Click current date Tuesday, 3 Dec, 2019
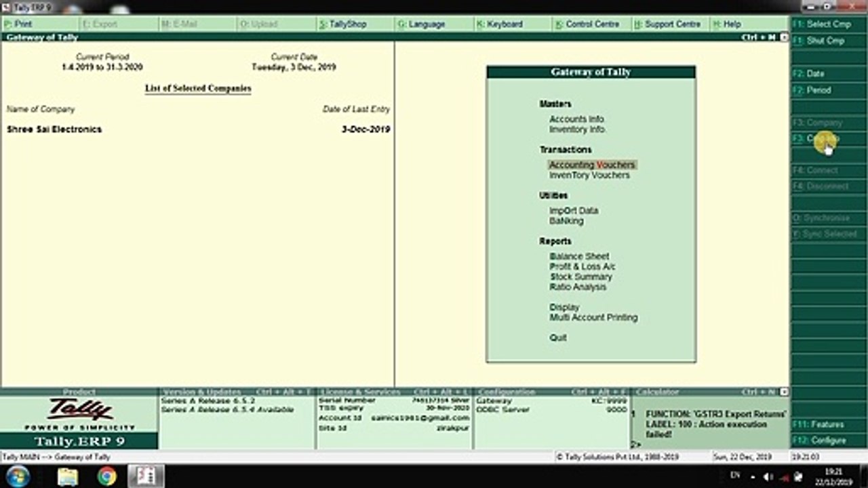 click(x=294, y=68)
